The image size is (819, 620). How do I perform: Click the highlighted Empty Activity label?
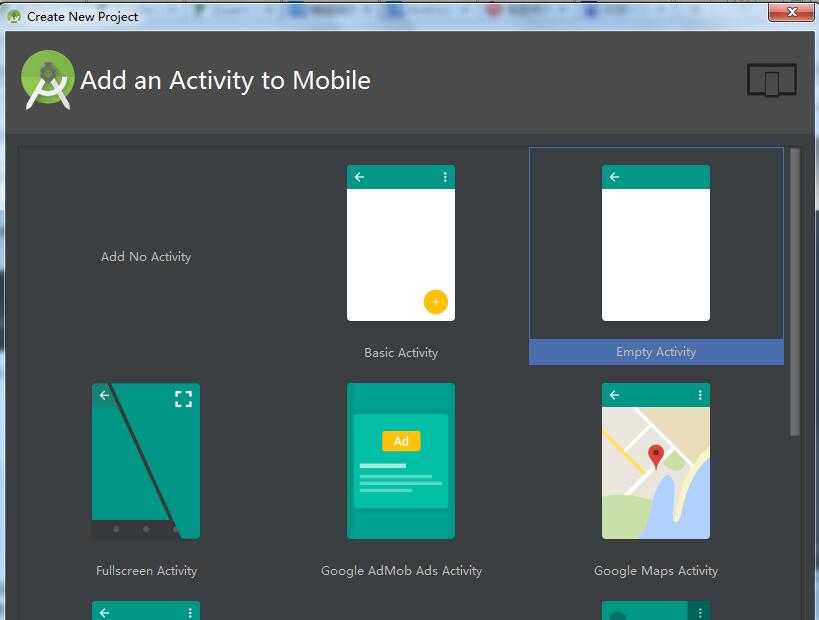click(656, 352)
